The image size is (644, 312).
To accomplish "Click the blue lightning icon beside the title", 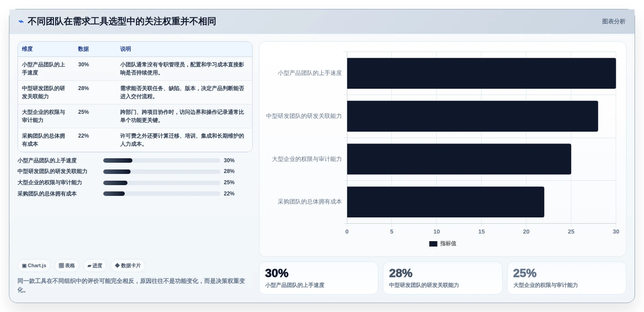I will click(x=21, y=22).
